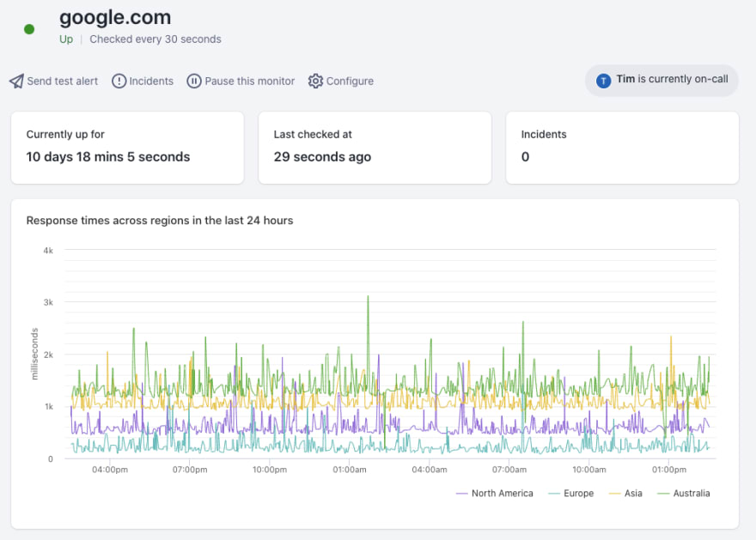Open Send test alert

[62, 81]
